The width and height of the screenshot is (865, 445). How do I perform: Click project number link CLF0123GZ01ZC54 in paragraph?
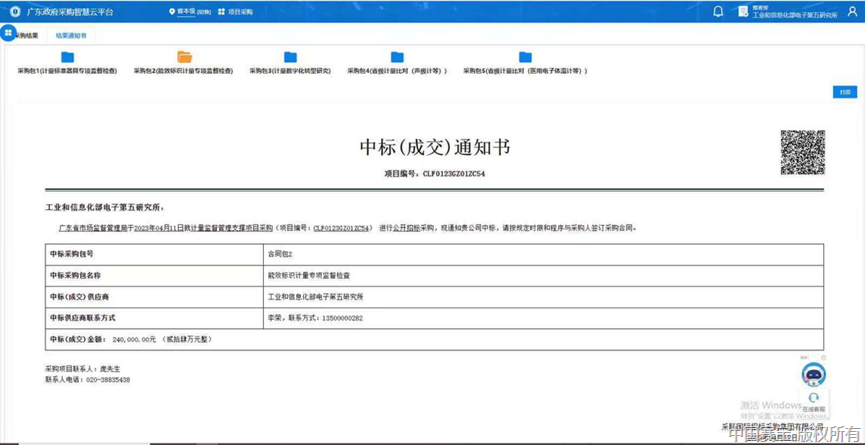342,228
